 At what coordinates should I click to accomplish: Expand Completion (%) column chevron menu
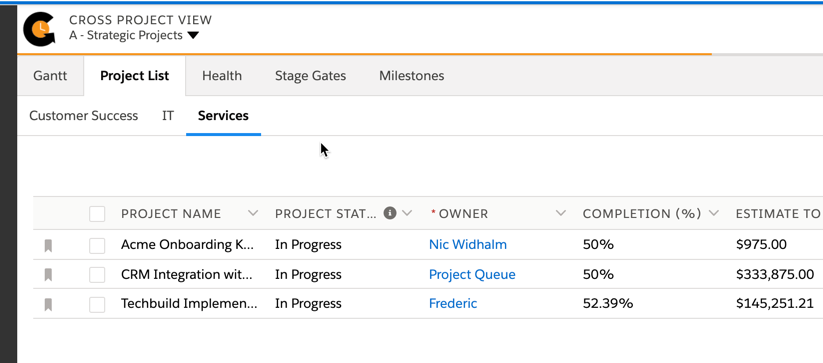[713, 213]
